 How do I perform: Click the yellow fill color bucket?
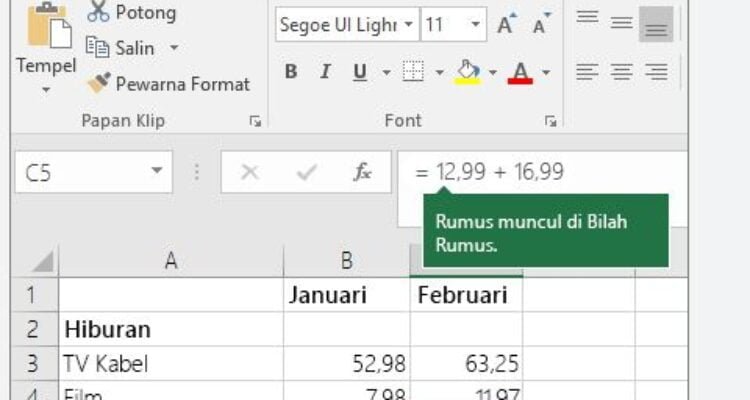point(466,72)
